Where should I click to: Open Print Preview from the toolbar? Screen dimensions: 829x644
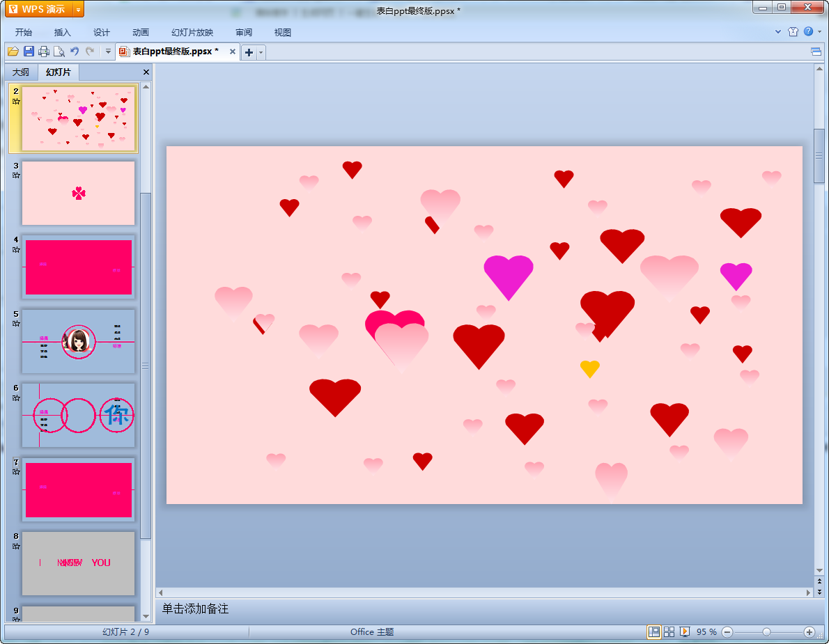click(x=59, y=52)
